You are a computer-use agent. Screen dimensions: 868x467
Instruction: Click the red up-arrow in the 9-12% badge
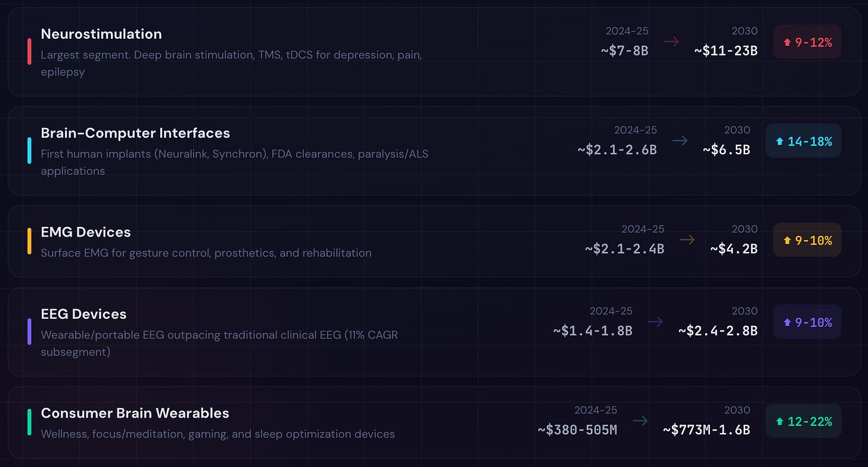point(787,42)
